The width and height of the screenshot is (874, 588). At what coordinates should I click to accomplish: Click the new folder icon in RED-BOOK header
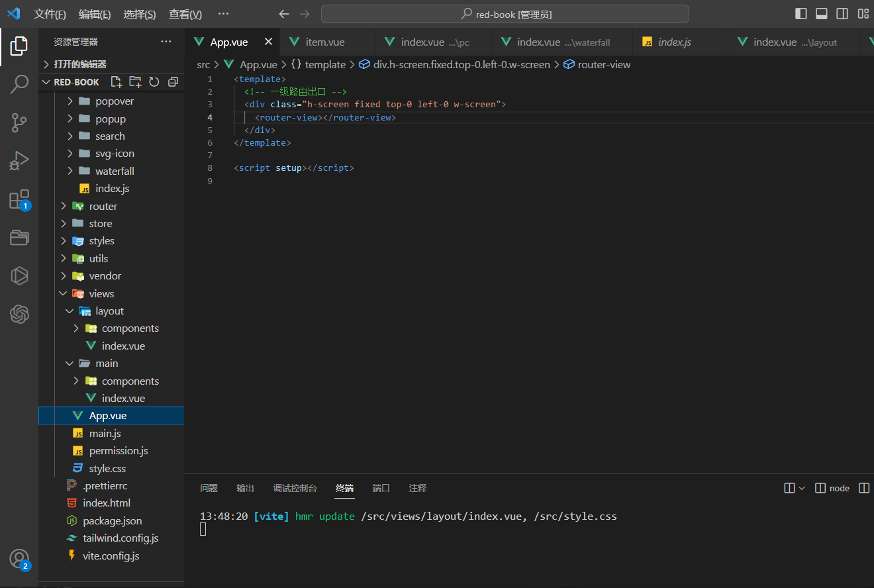[135, 82]
